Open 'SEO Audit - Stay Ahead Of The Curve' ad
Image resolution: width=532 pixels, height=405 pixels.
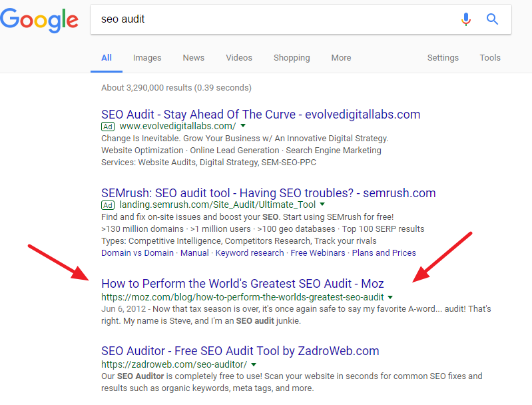(260, 115)
